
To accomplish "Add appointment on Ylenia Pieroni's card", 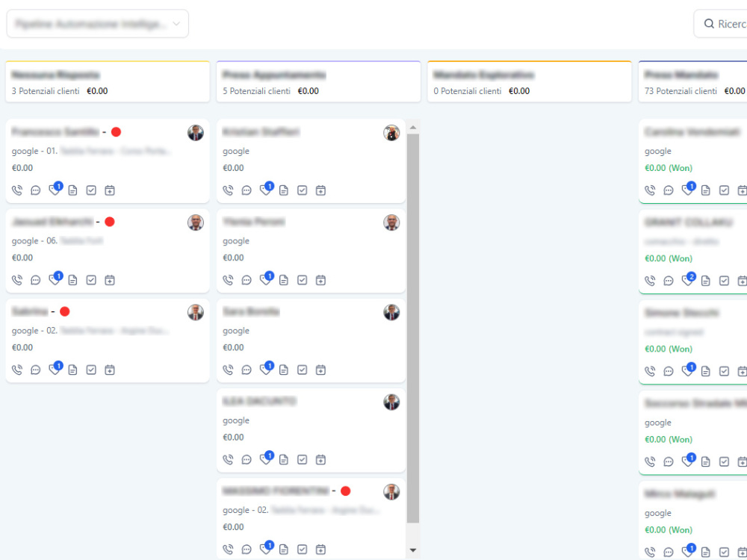I will click(320, 280).
